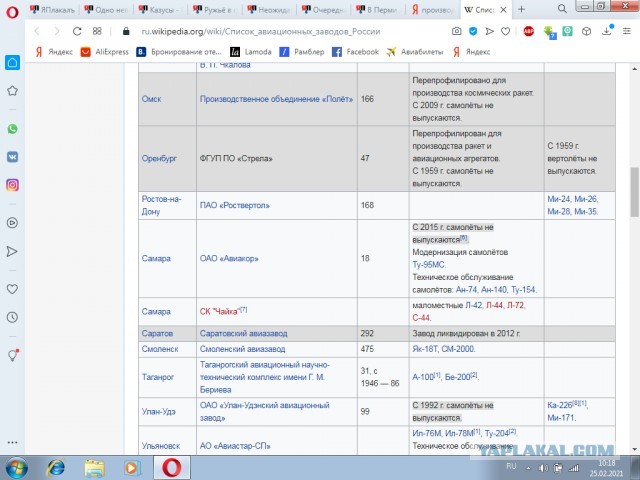Open the VPN shield icon in address bar

473,31
